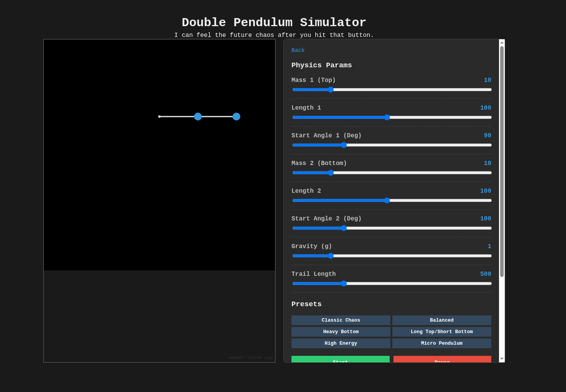Pause the simulation with red button
566x392 pixels.
[x=442, y=359]
